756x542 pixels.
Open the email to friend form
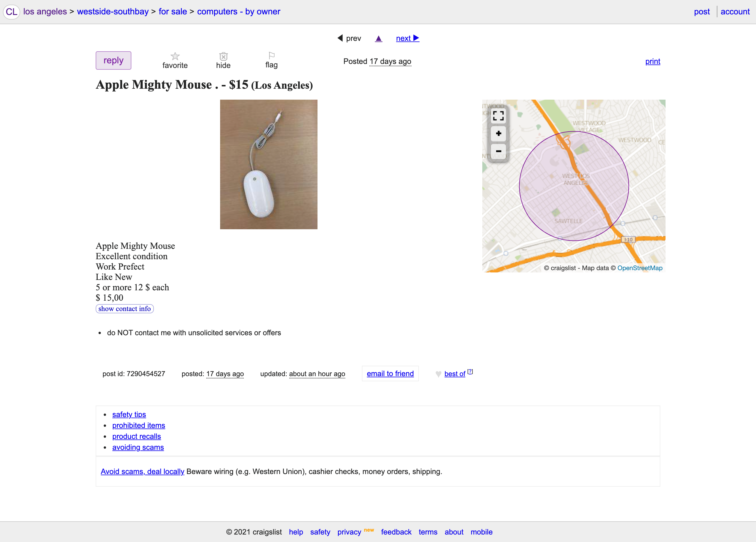(x=390, y=374)
